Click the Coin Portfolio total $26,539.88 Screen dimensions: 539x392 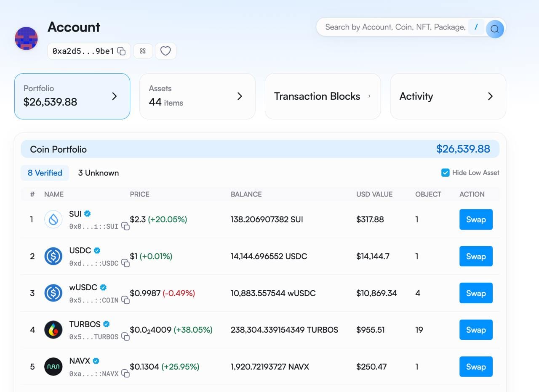(x=463, y=149)
